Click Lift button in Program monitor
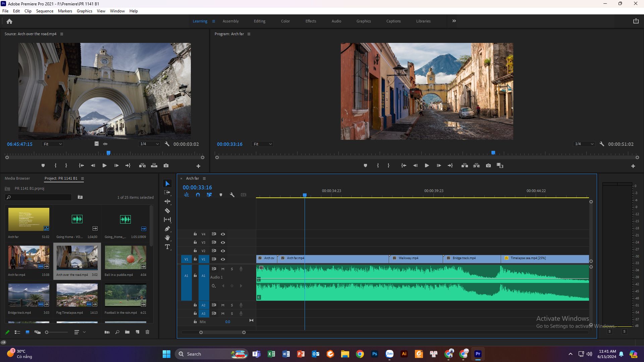This screenshot has height=362, width=644. pos(465,166)
